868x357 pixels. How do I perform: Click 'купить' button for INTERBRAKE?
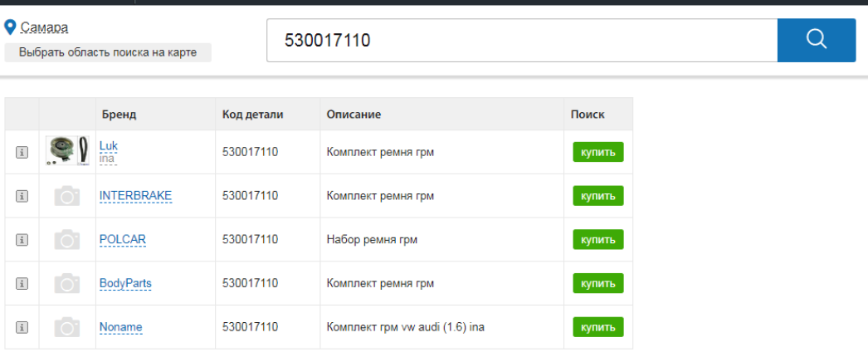[598, 196]
